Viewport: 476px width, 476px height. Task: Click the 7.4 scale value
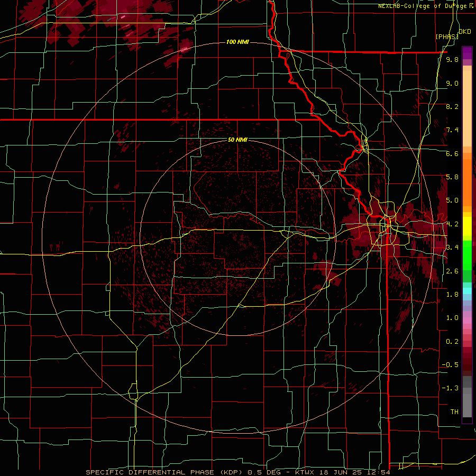click(x=452, y=130)
